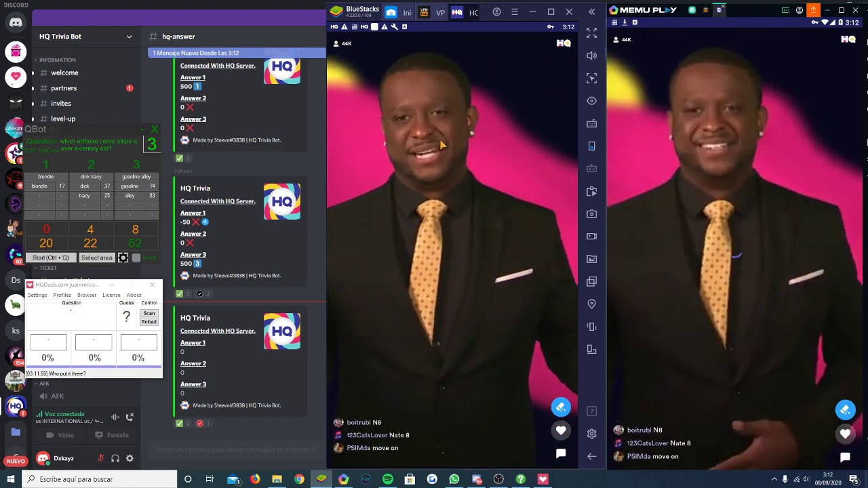The width and height of the screenshot is (868, 488).
Task: Click HQDuck Scan button
Action: click(x=149, y=314)
